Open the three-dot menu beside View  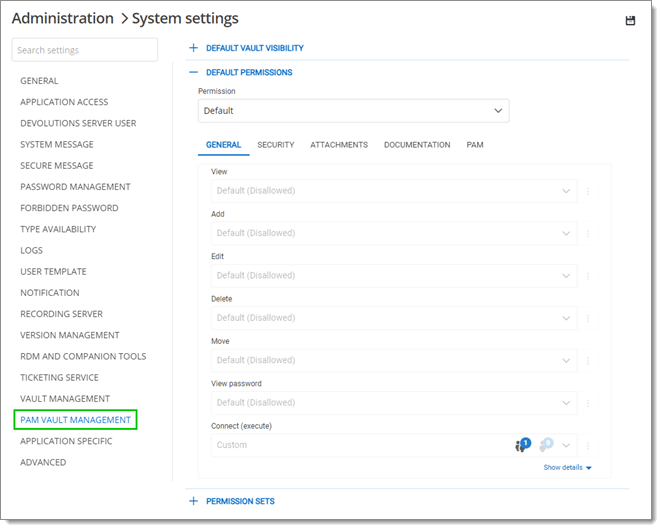pyautogui.click(x=588, y=191)
